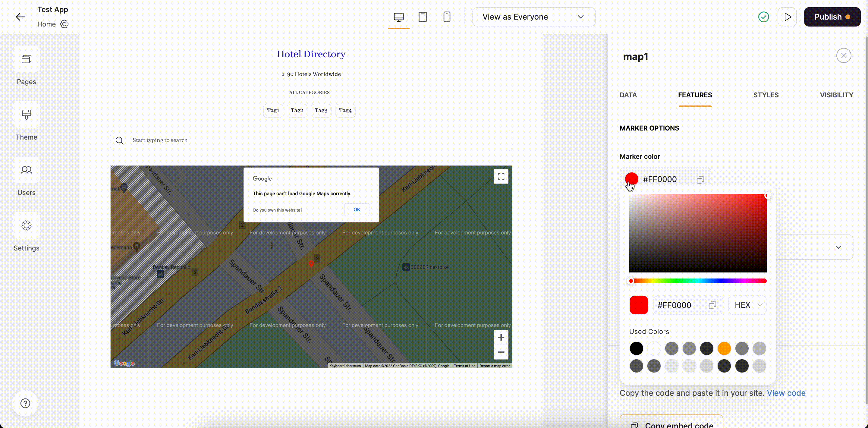This screenshot has height=428, width=868.
Task: Copy the #FF0000 hex value
Action: (700, 180)
